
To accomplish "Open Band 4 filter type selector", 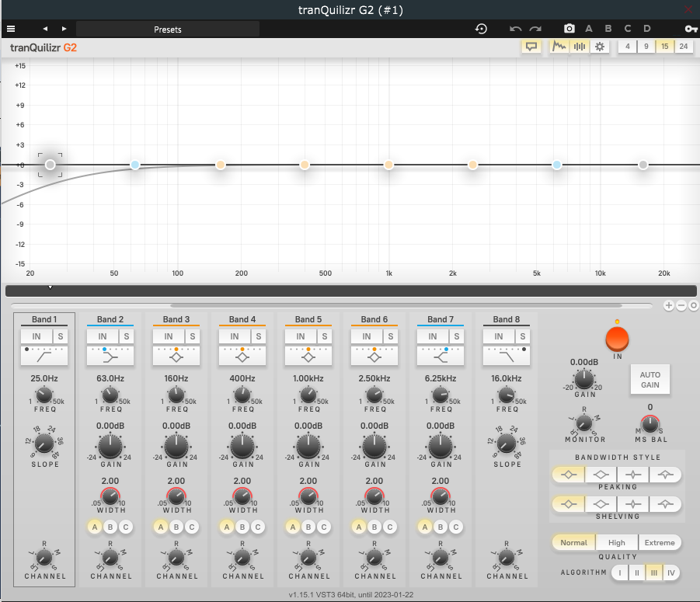I will coord(242,356).
